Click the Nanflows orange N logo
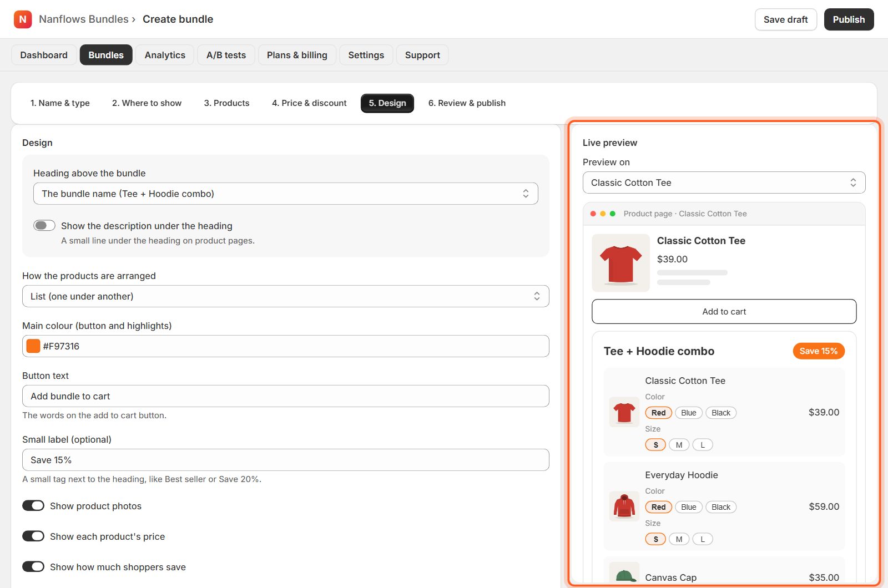888x588 pixels. [23, 19]
